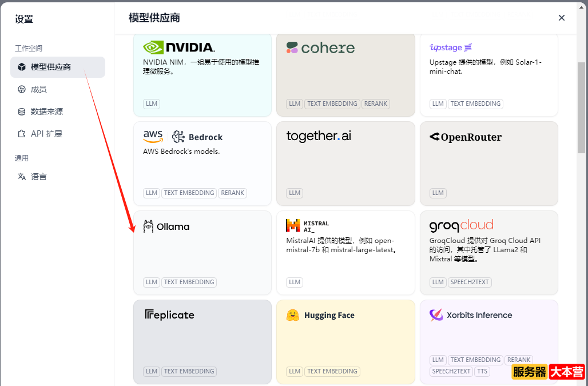Image resolution: width=588 pixels, height=386 pixels.
Task: Select the Ollama llama icon
Action: (x=148, y=226)
